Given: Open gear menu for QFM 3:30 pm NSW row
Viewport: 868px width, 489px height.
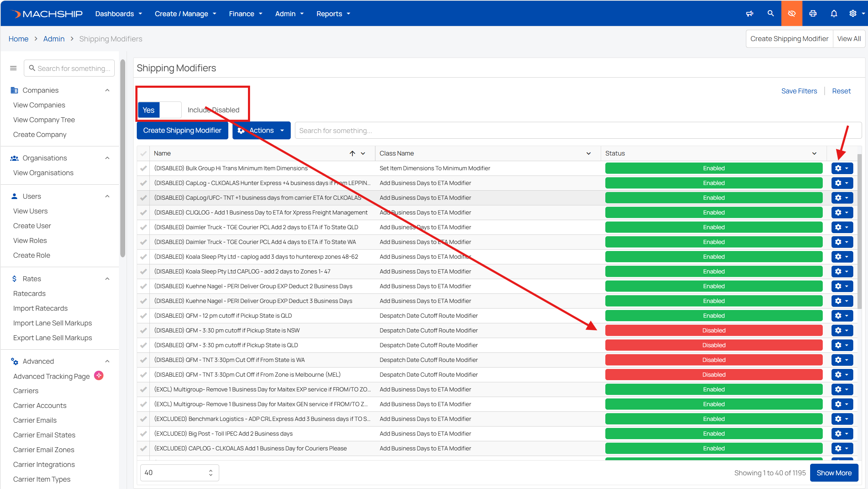Looking at the screenshot, I should [x=842, y=330].
